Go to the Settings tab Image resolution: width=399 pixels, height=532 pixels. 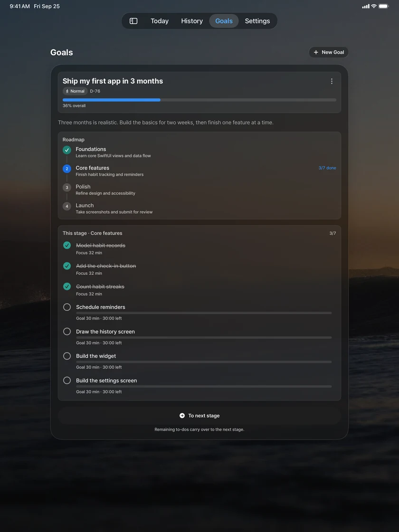[x=257, y=21]
